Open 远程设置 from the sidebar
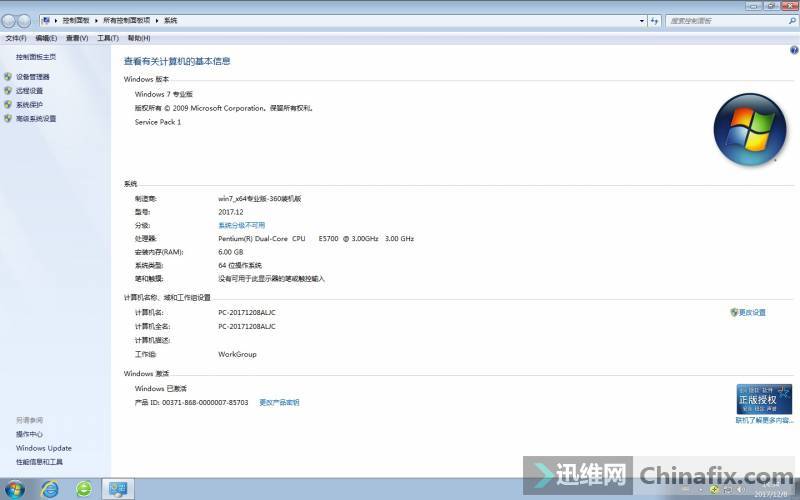800x500 pixels. click(x=29, y=91)
